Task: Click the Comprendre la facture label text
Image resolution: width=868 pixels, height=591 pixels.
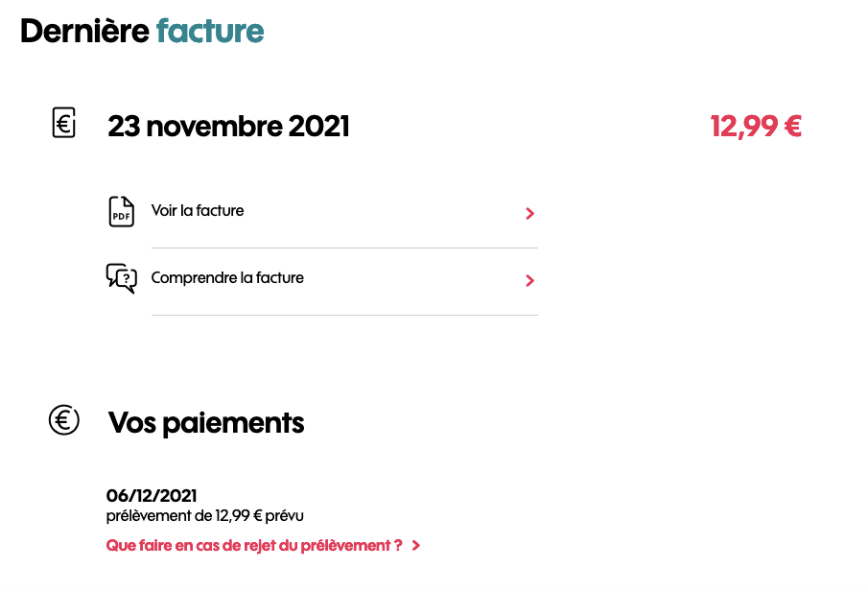Action: pyautogui.click(x=226, y=278)
